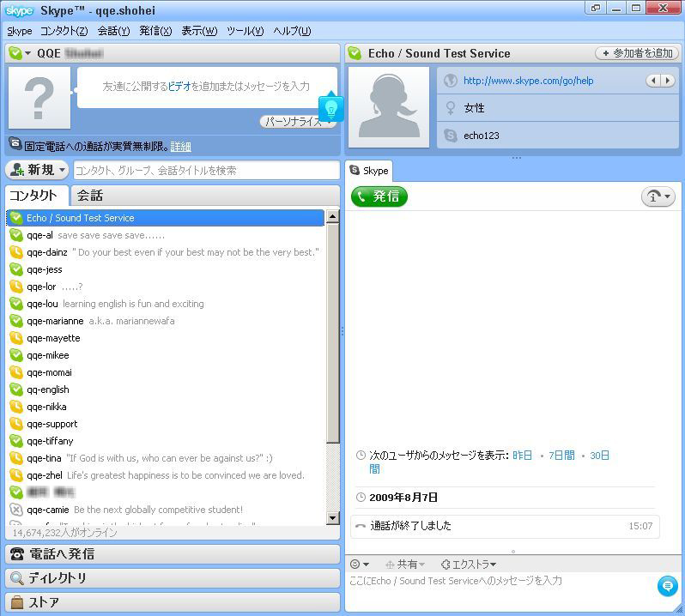The image size is (685, 616).
Task: Click away status icon of qqe-tina
Action: pyautogui.click(x=16, y=458)
